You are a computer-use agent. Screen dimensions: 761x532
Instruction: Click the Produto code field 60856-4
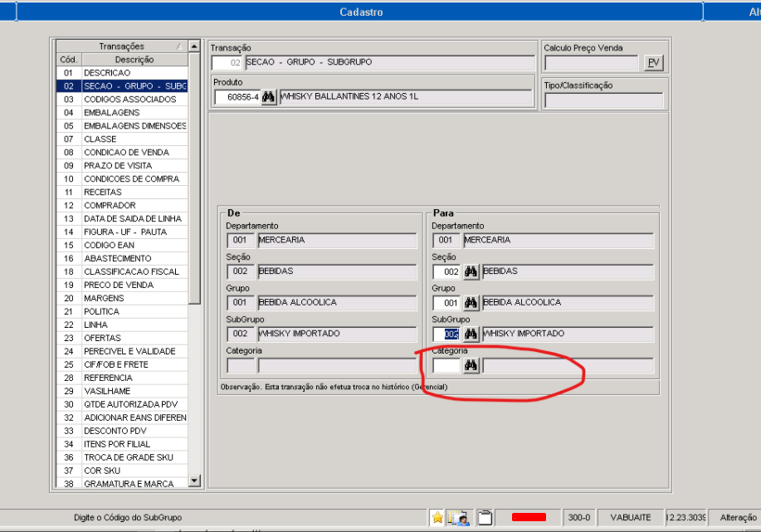coord(237,97)
